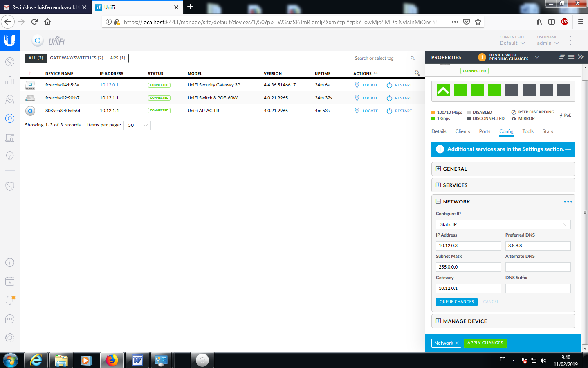
Task: Open the Map sidebar icon
Action: [10, 99]
